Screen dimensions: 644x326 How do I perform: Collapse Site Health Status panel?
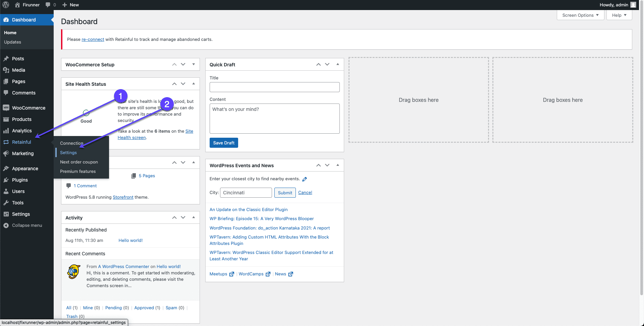click(194, 84)
